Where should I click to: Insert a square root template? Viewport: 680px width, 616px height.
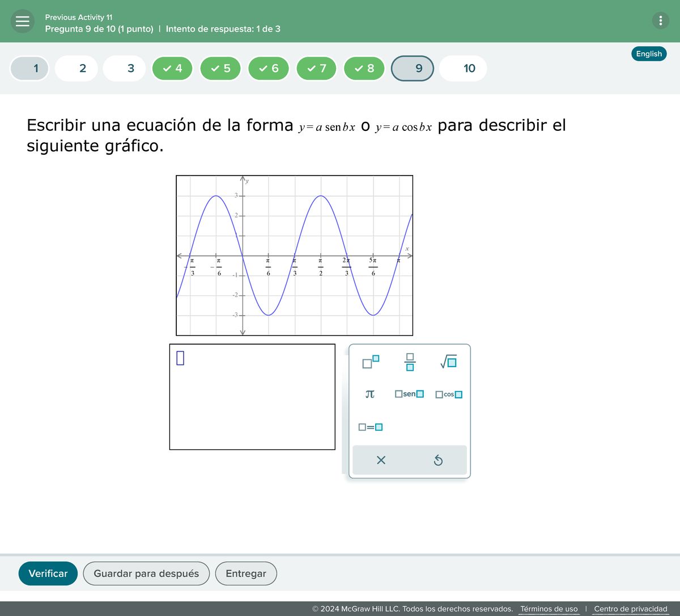coord(448,361)
